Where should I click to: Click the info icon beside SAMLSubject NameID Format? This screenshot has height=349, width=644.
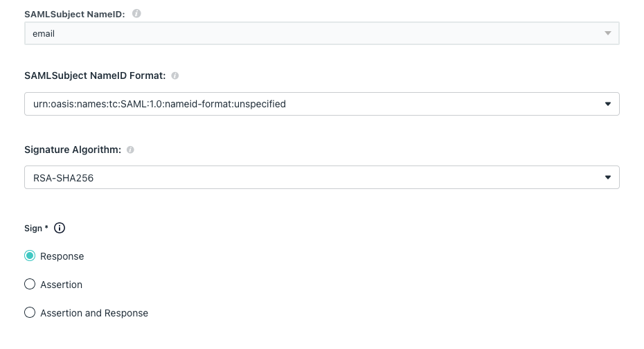click(x=175, y=75)
